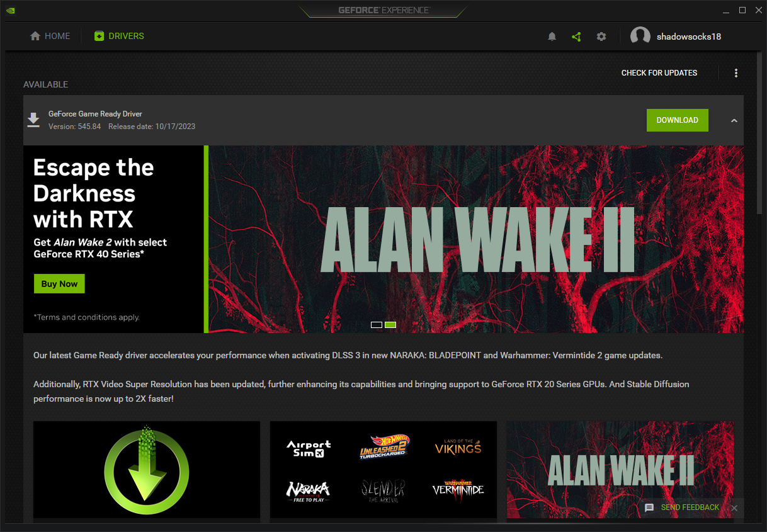The width and height of the screenshot is (767, 532).
Task: Select the second banner slide indicator
Action: click(x=390, y=325)
